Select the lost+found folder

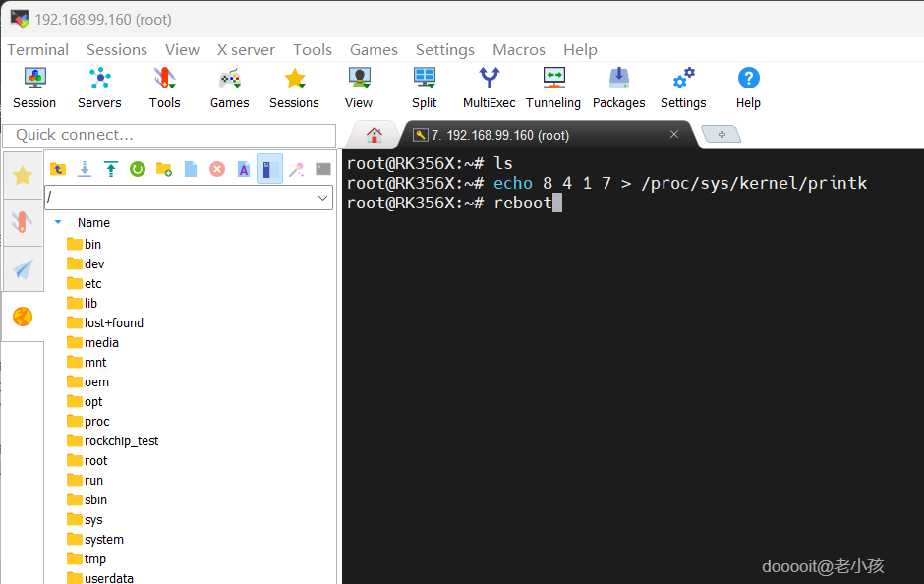pos(105,322)
